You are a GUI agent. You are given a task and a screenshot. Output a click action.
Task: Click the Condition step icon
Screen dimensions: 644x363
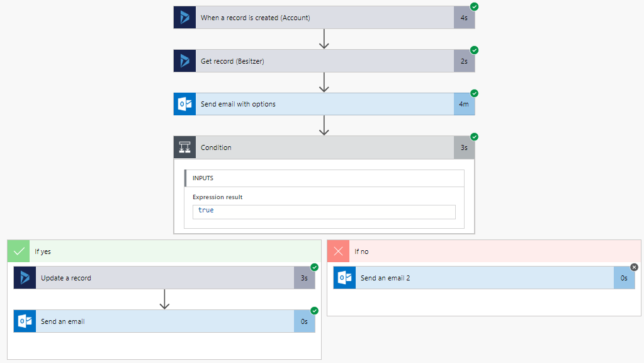point(184,147)
